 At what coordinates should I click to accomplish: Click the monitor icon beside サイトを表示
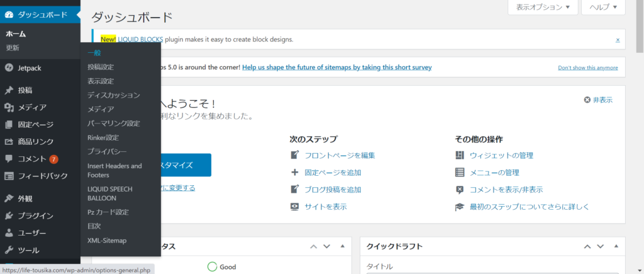click(x=294, y=207)
